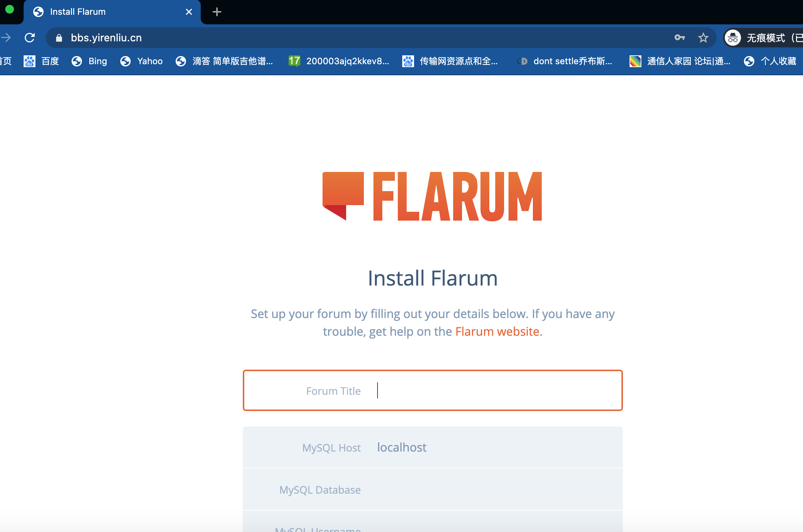Open the 个人收藏 bookmark folder
Image resolution: width=803 pixels, height=532 pixels.
pos(770,61)
